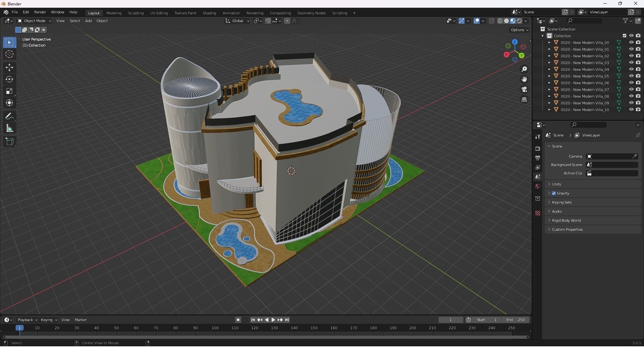
Task: Switch to the Shading workspace tab
Action: click(209, 13)
